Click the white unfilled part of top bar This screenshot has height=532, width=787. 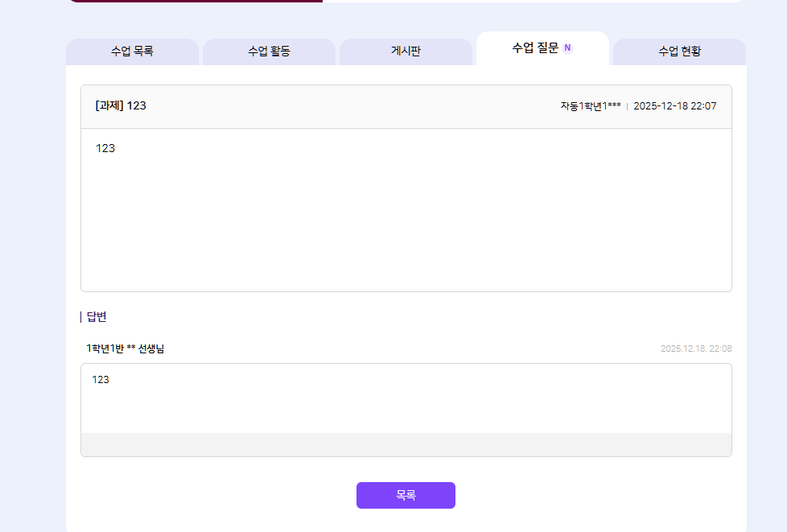coord(531,1)
